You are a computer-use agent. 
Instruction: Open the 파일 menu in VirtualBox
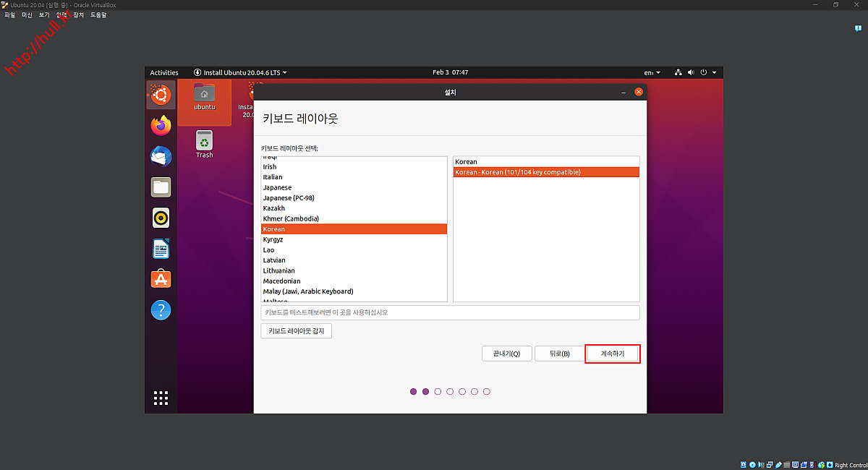point(9,14)
